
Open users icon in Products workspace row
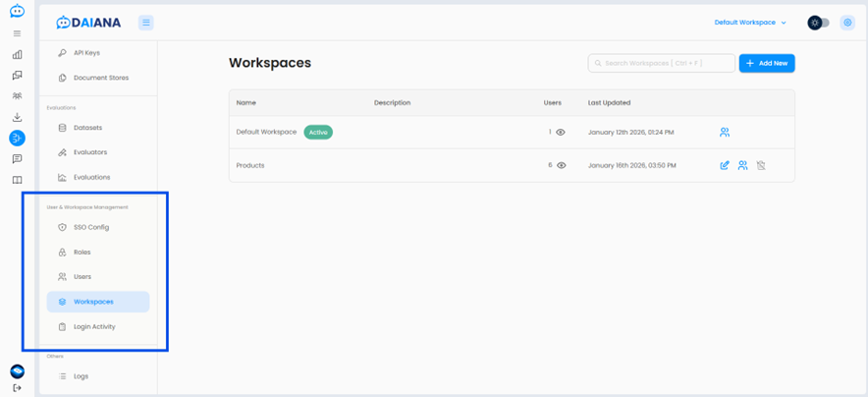click(742, 165)
